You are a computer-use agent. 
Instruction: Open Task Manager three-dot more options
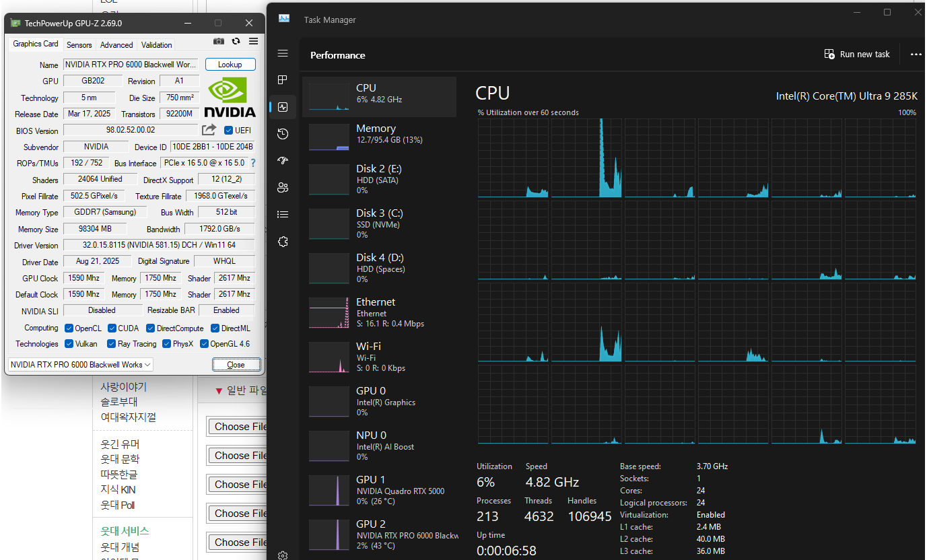point(916,55)
